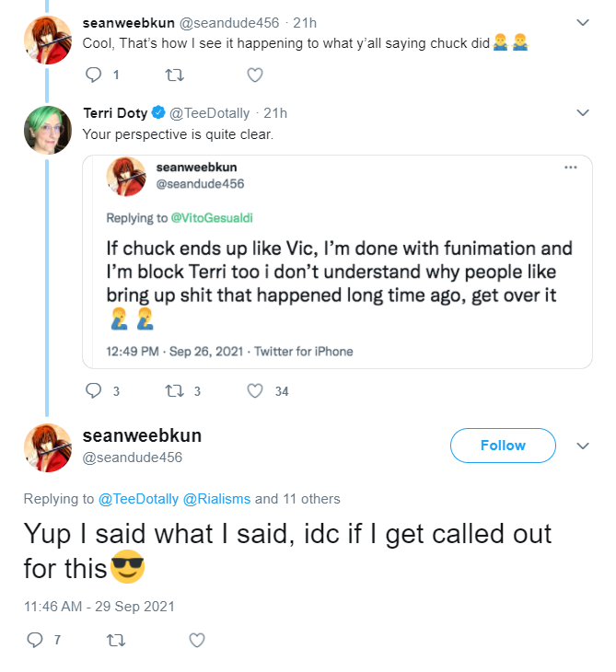Click seanweebkun avatar in quoted tweet

tap(126, 177)
